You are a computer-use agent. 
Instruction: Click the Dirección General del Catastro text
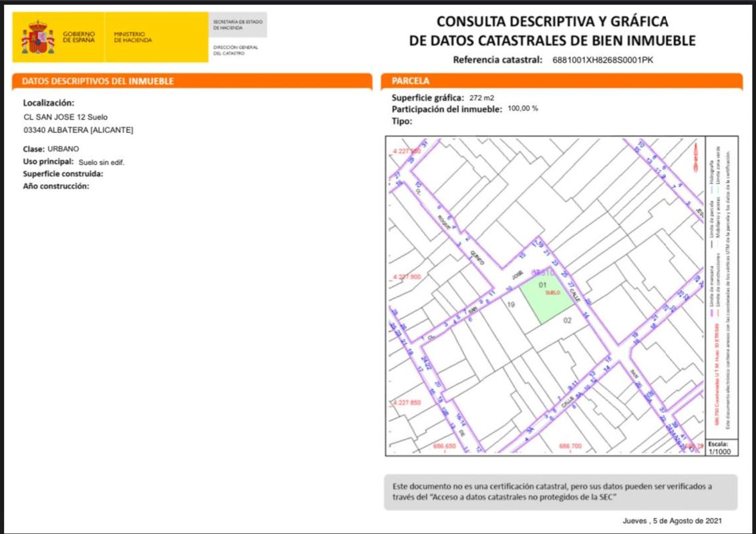[235, 50]
